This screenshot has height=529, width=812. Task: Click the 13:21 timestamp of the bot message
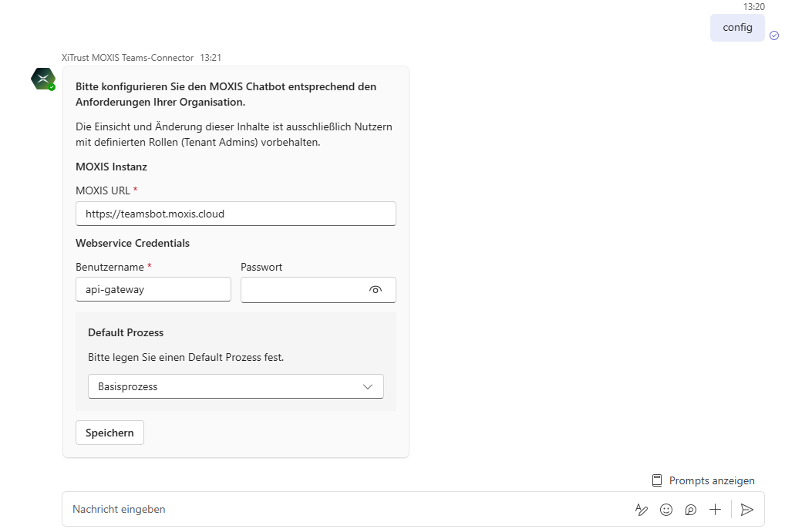tap(211, 58)
